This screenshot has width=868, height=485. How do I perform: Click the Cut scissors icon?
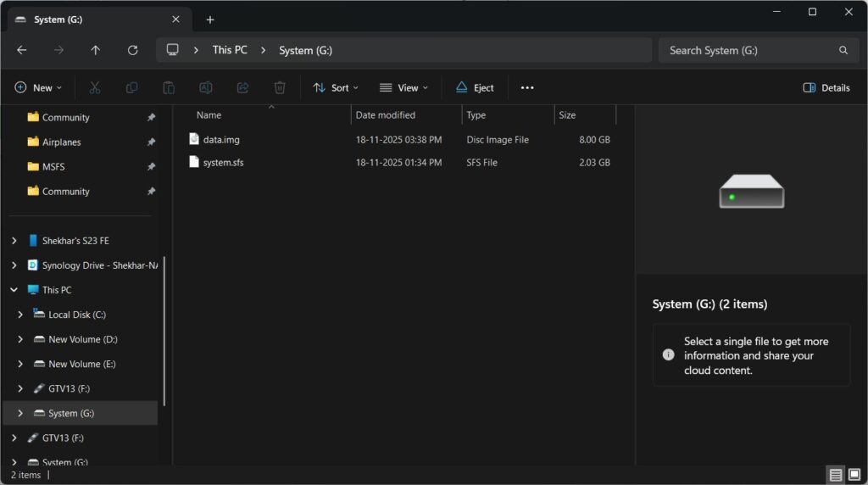(95, 87)
